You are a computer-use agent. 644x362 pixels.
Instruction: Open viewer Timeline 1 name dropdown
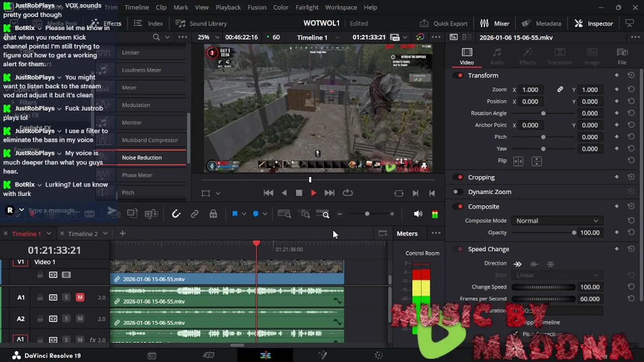coord(338,37)
